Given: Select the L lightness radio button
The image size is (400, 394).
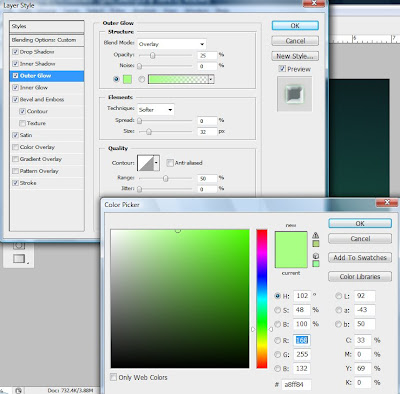Looking at the screenshot, I should [x=339, y=296].
